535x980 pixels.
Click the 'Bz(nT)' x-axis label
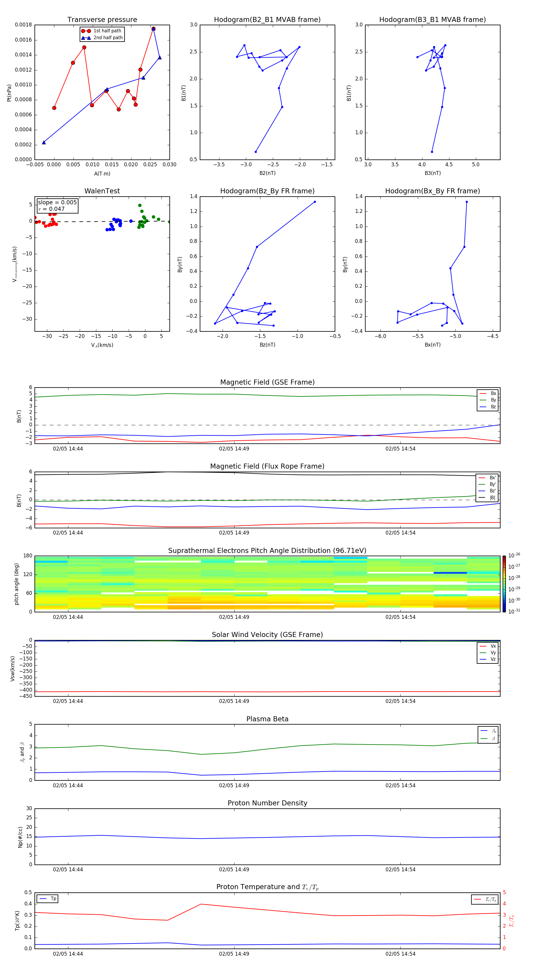[x=267, y=345]
